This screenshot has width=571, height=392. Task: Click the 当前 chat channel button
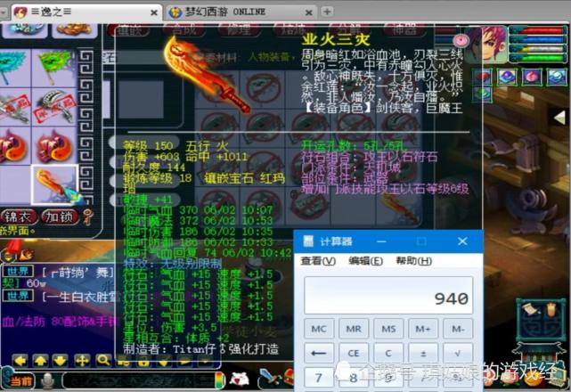point(19,381)
